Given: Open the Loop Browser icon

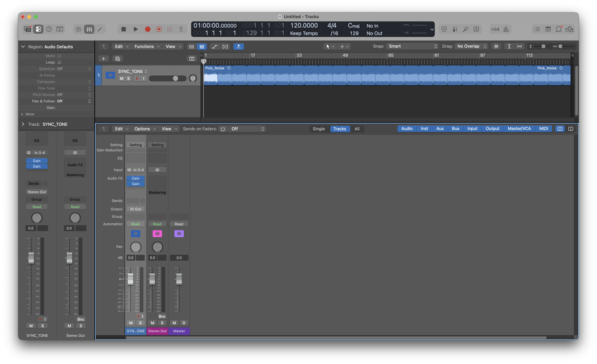Looking at the screenshot, I should [559, 29].
